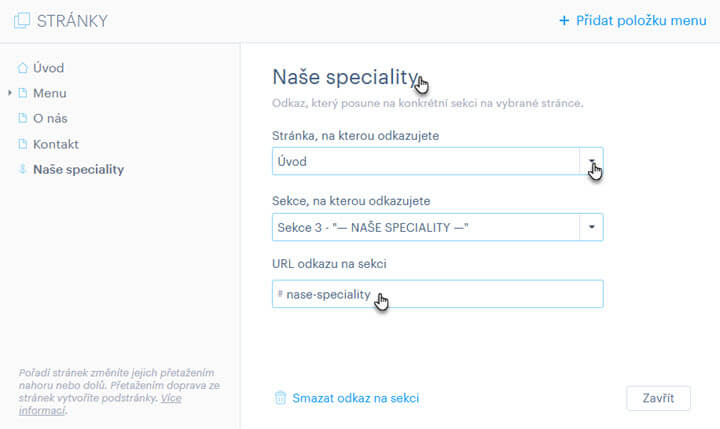Click the anchor icon beside Naše speciality
Image resolution: width=720 pixels, height=429 pixels.
(x=22, y=169)
